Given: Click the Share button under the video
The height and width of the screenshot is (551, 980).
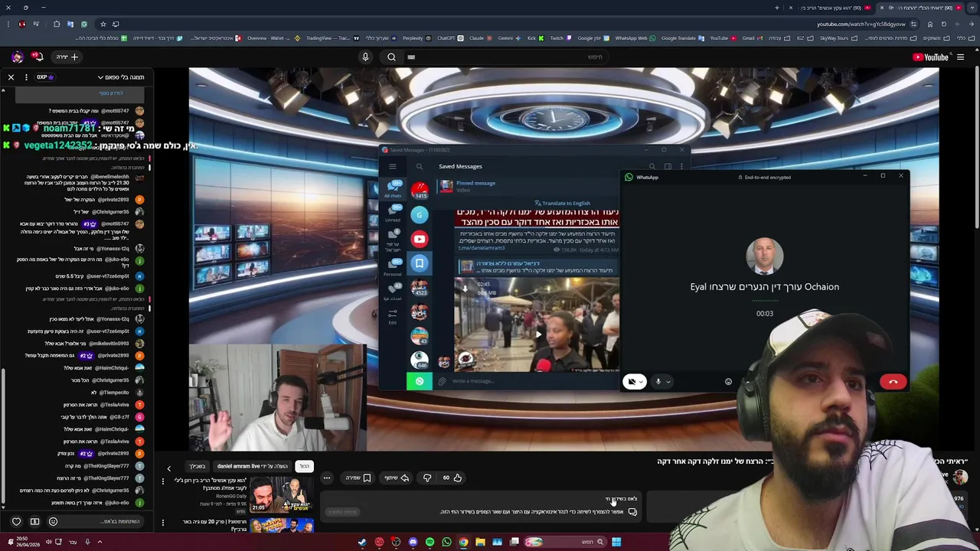Looking at the screenshot, I should pyautogui.click(x=396, y=478).
